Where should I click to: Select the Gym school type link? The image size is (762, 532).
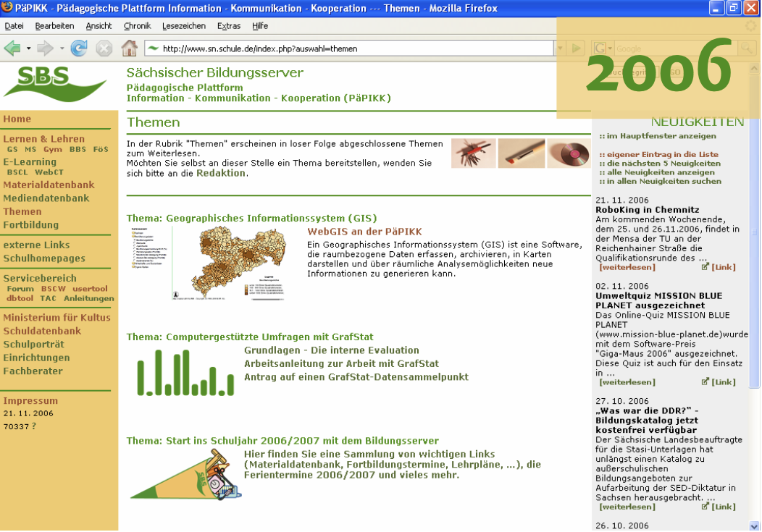click(x=52, y=150)
